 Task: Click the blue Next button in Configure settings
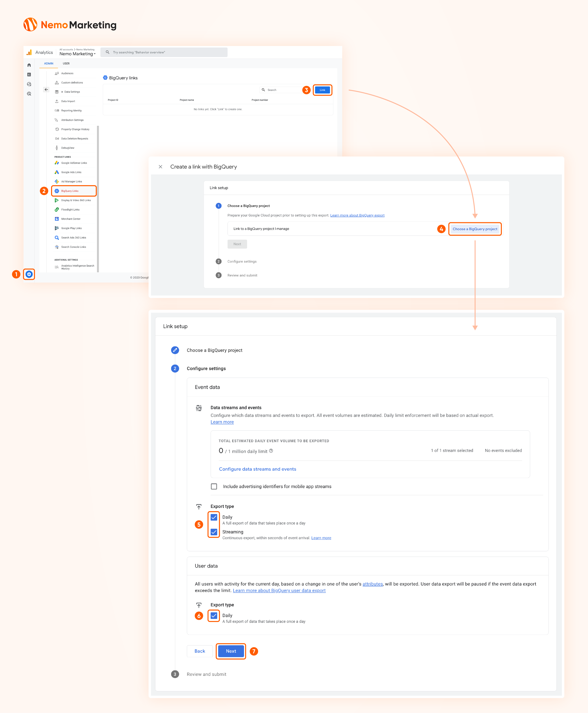click(231, 651)
